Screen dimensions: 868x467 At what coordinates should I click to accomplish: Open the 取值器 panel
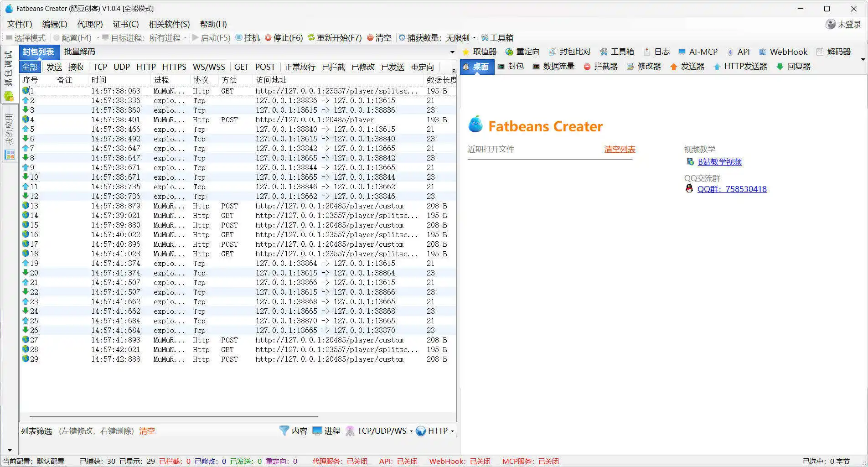click(x=480, y=52)
